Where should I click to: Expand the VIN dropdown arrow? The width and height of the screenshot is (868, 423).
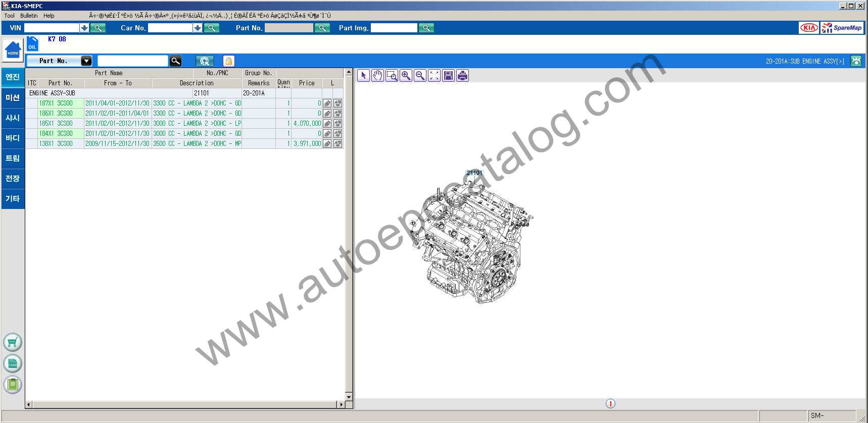(84, 28)
